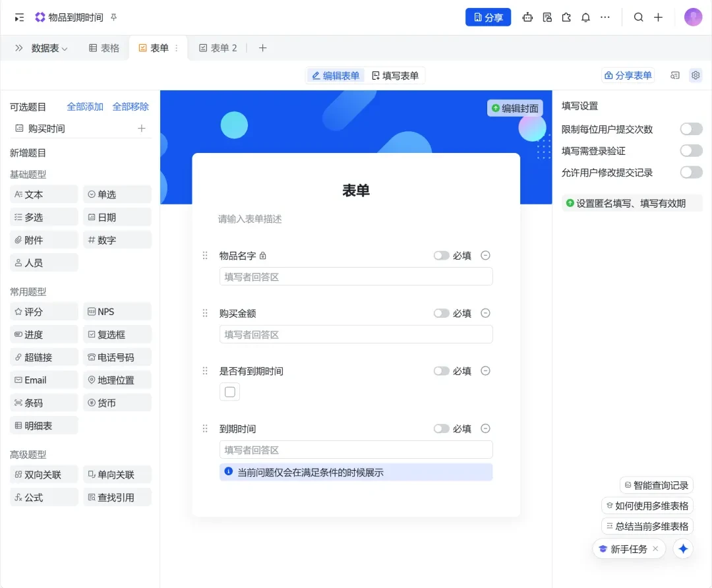Click the search magnifier icon
The image size is (712, 588).
[638, 17]
